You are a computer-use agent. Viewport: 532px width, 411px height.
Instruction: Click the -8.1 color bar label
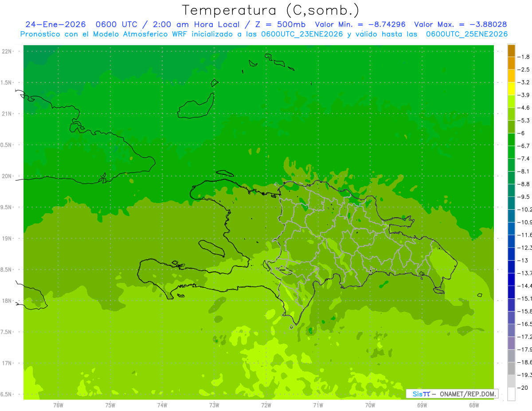[524, 171]
